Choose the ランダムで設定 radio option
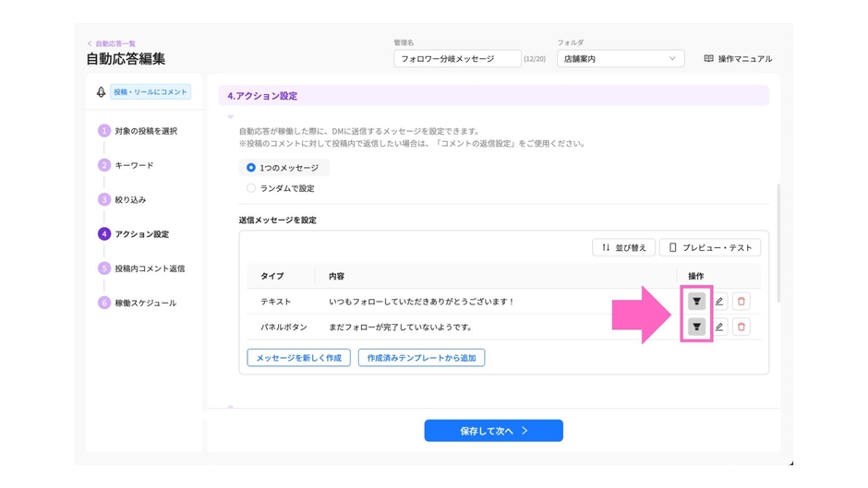This screenshot has height=488, width=868. (x=251, y=188)
